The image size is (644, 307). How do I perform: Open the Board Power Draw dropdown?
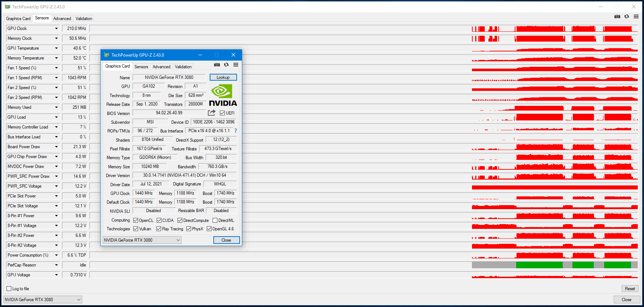coord(56,147)
